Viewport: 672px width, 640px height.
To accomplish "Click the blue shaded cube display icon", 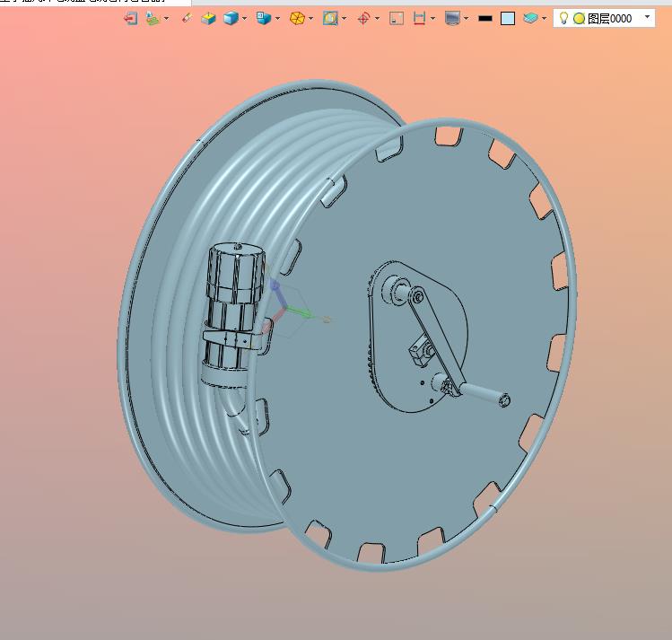I will (231, 19).
